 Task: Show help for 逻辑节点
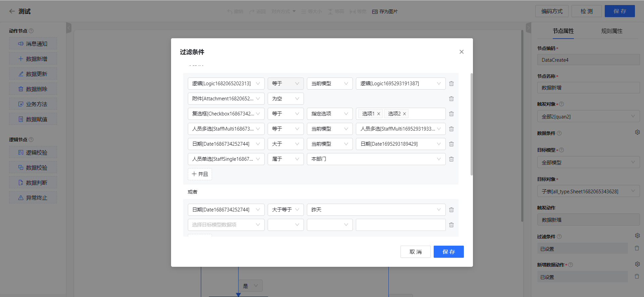coord(31,140)
